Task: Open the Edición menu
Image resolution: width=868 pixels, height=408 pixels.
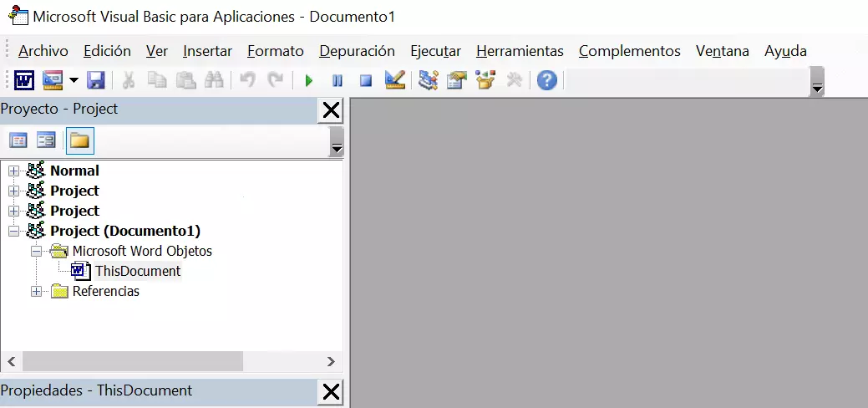Action: click(x=108, y=51)
